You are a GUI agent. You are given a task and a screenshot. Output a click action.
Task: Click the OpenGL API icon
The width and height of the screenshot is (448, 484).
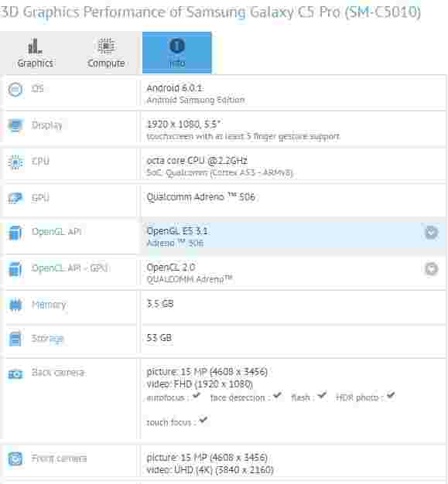tap(15, 233)
